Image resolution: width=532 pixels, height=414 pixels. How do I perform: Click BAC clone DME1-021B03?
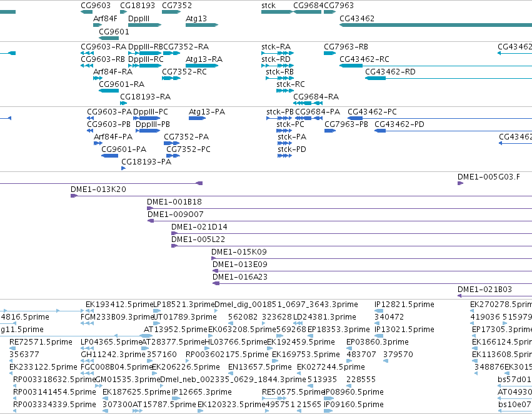point(494,296)
